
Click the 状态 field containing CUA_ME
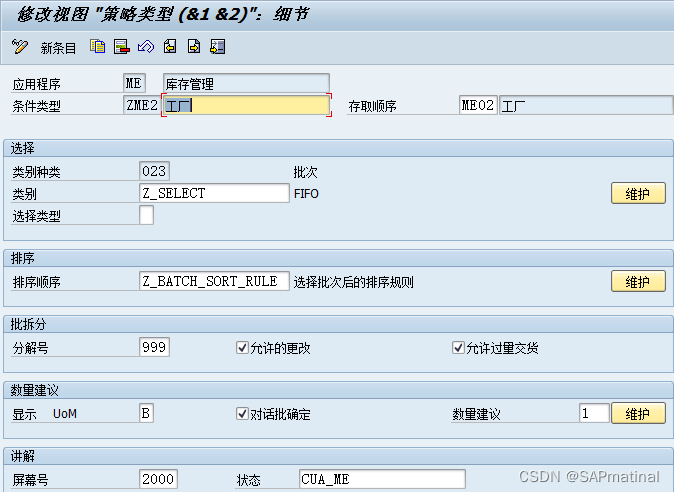[x=382, y=479]
